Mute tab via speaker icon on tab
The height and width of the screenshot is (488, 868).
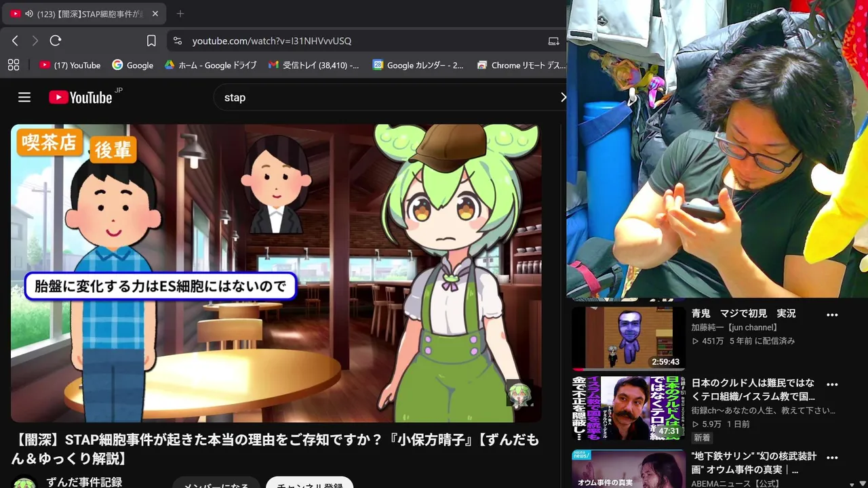coord(29,14)
